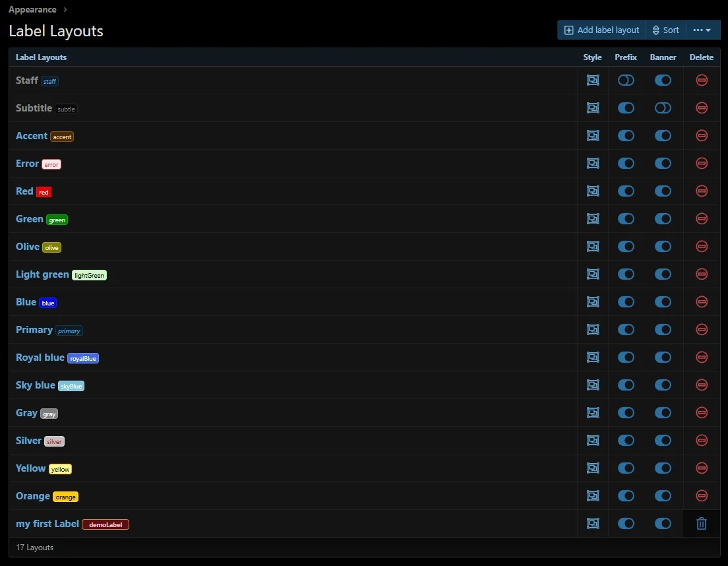Disable the Prefix toggle for Green
Screen dimensions: 728x566
pyautogui.click(x=626, y=218)
